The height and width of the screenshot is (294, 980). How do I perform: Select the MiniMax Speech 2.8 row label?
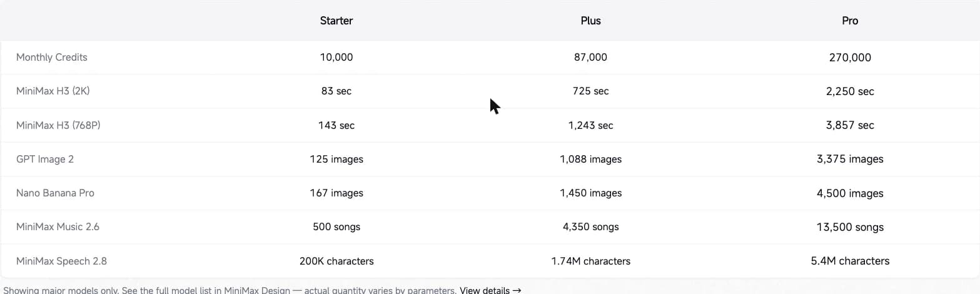click(x=61, y=261)
